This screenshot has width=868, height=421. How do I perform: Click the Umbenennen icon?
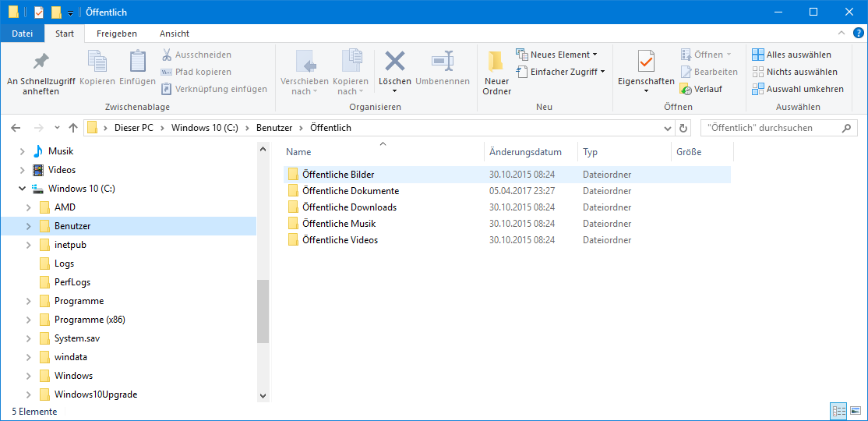click(x=443, y=61)
